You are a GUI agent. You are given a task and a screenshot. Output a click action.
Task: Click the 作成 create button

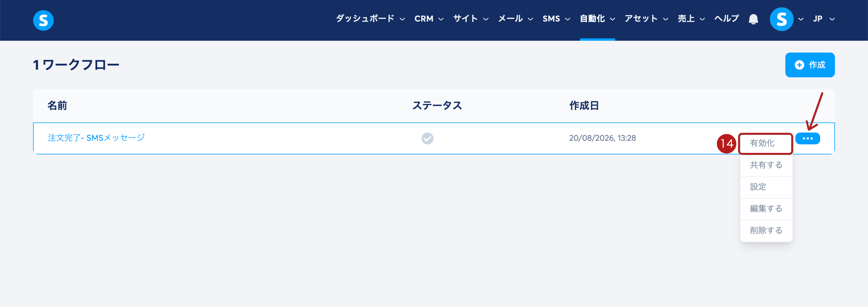click(x=810, y=65)
